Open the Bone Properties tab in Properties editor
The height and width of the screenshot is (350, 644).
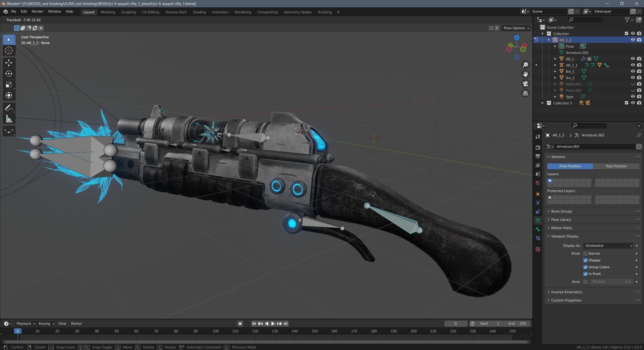pos(538,229)
